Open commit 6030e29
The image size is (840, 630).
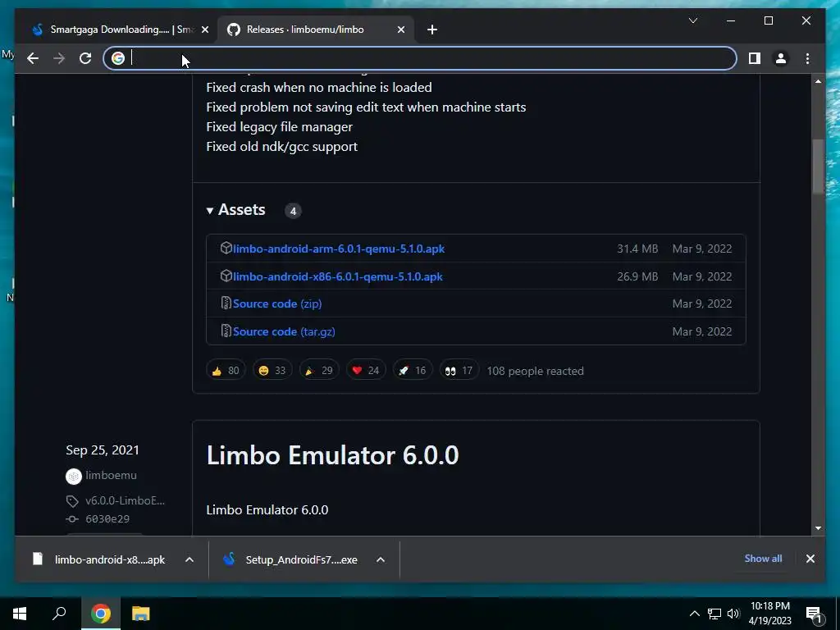coord(107,518)
